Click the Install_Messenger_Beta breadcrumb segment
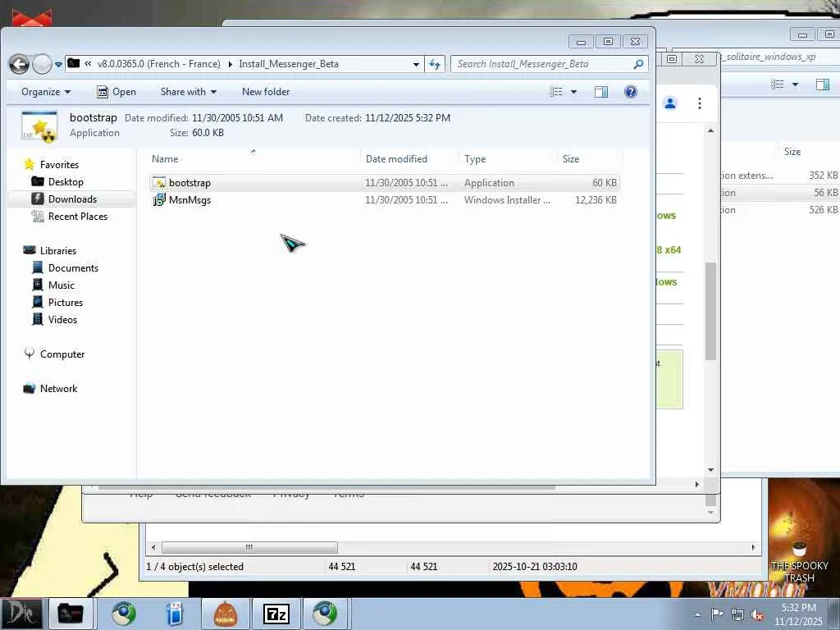The image size is (840, 630). click(x=289, y=64)
